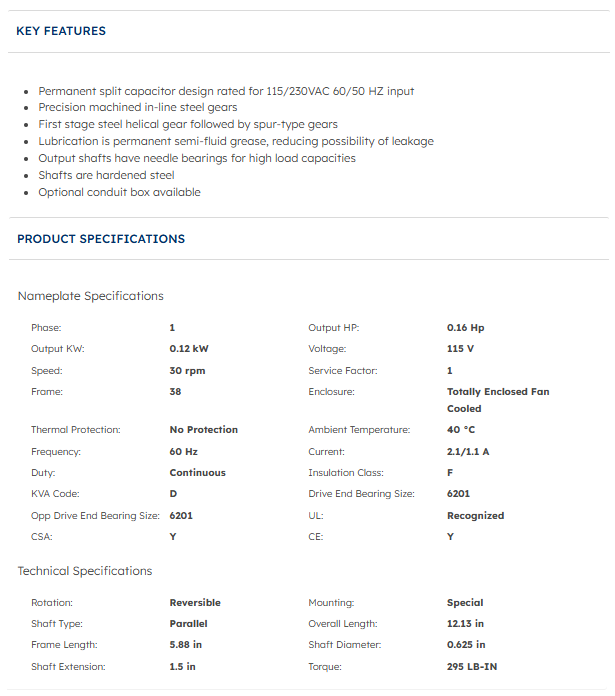This screenshot has width=615, height=696.
Task: Select the Torque value 295 LB-IN
Action: (474, 667)
